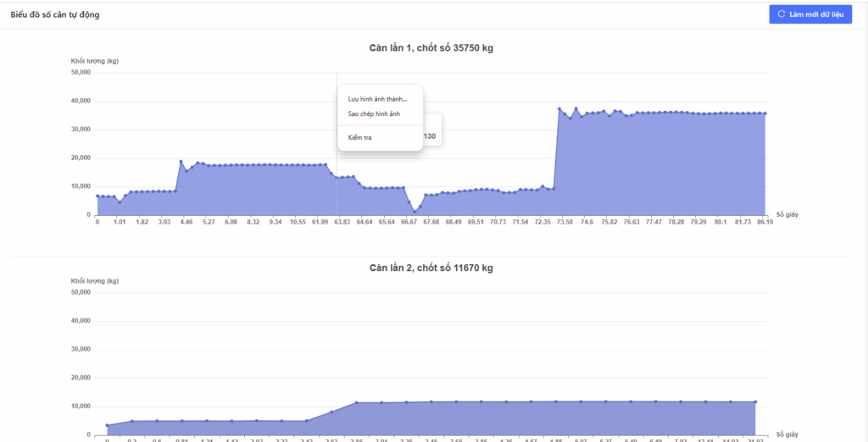Click first data point of Cân lần 2 chart
The height and width of the screenshot is (442, 868).
(107, 425)
